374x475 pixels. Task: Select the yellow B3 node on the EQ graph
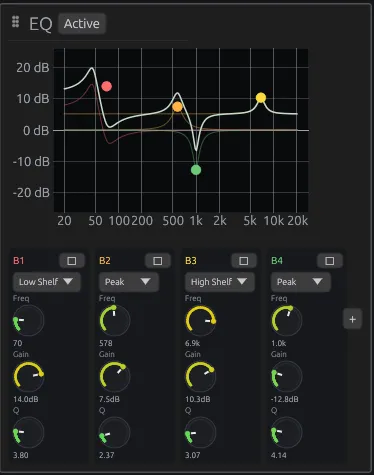click(x=261, y=98)
